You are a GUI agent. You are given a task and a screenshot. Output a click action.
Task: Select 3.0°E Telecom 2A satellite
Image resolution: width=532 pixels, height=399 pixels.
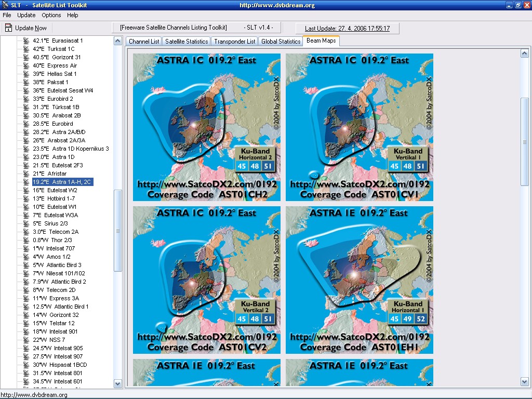(x=56, y=232)
